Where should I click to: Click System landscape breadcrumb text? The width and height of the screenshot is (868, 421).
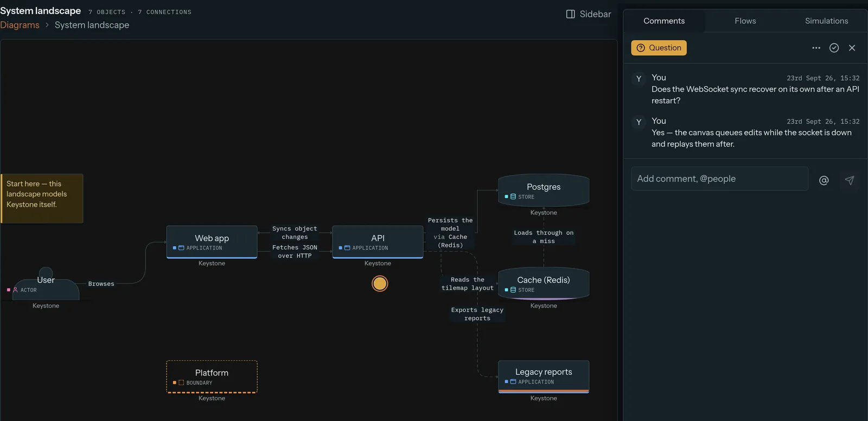[x=92, y=25]
